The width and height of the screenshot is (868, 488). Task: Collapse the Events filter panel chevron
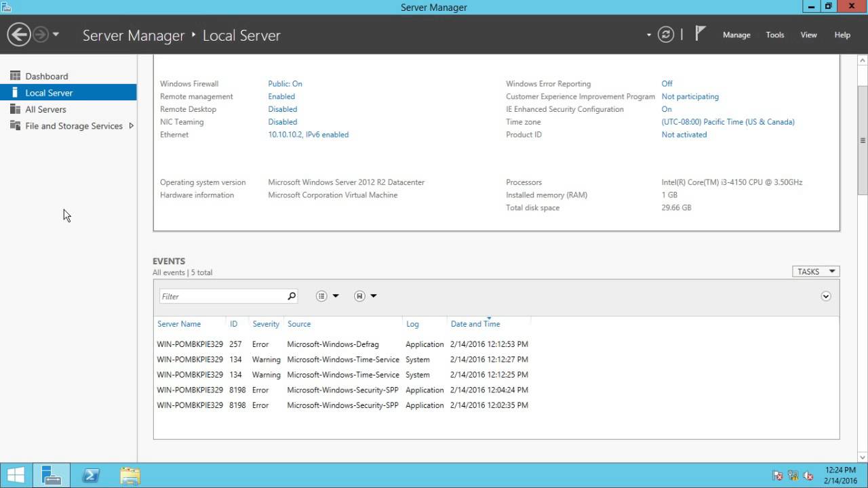(826, 296)
